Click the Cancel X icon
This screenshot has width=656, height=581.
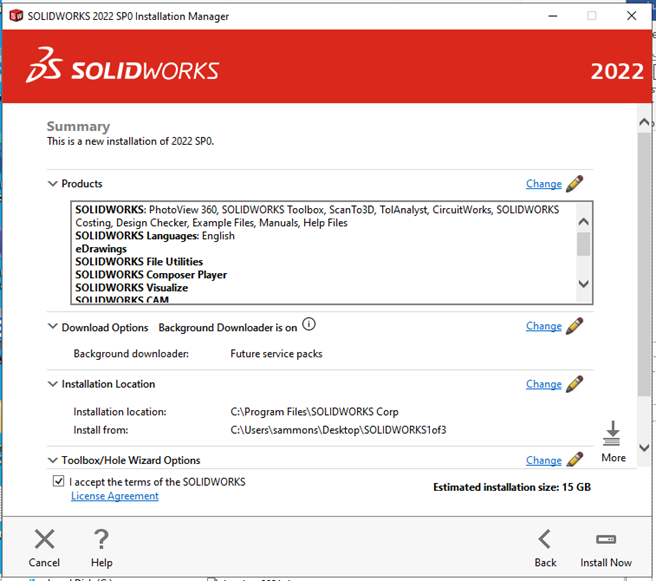[44, 539]
